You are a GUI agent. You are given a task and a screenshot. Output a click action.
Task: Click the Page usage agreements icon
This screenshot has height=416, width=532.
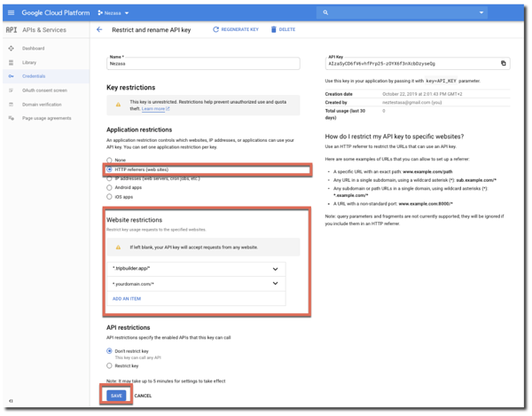[11, 118]
